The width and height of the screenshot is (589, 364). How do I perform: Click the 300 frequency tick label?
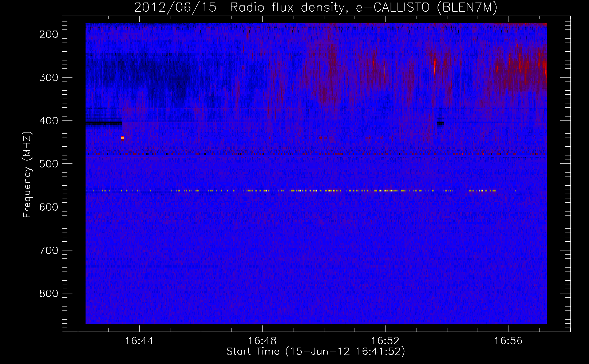(49, 78)
